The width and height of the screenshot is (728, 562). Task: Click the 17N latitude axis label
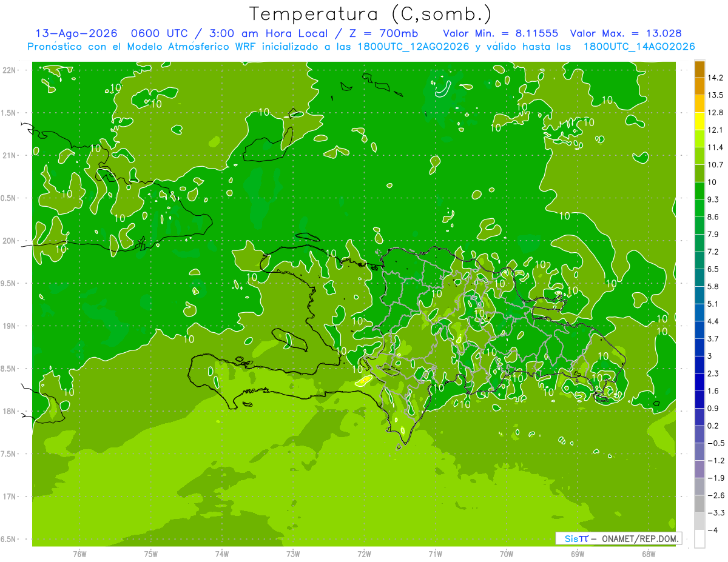click(x=9, y=497)
